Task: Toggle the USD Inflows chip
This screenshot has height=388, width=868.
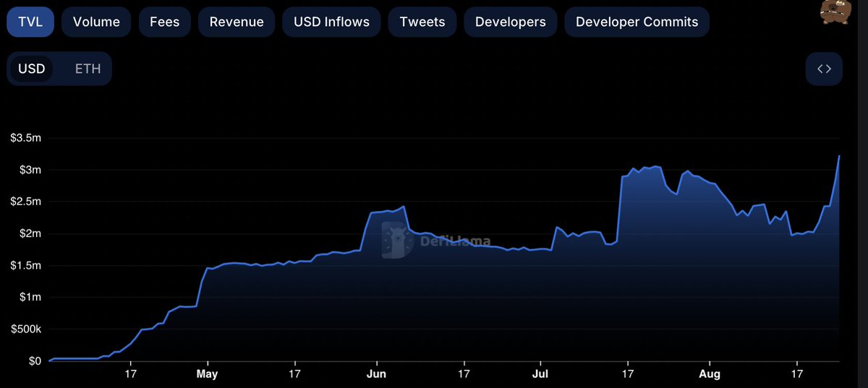Action: click(x=332, y=22)
